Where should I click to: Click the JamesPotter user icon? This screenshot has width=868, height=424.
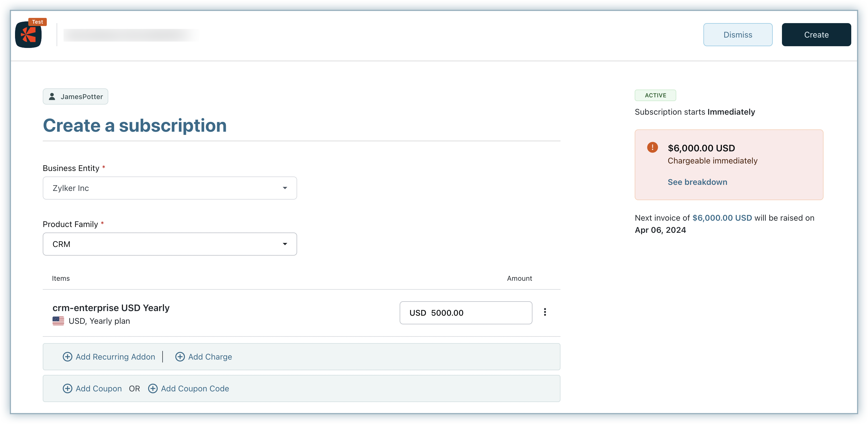52,97
